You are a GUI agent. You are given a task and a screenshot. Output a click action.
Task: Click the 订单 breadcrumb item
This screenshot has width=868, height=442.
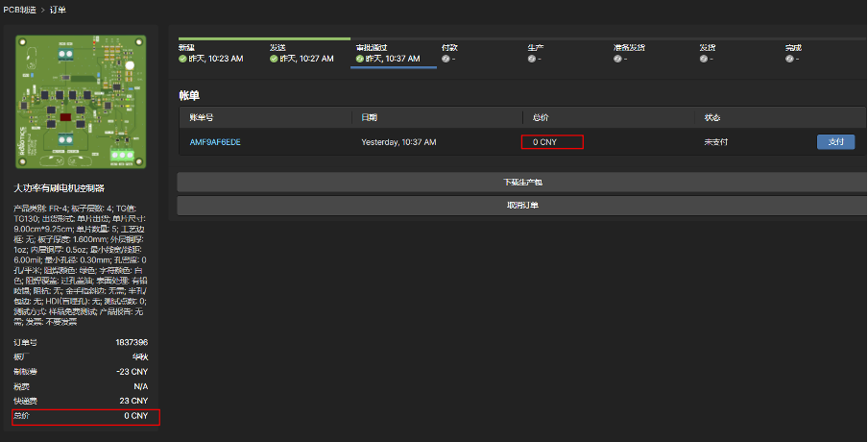[58, 10]
